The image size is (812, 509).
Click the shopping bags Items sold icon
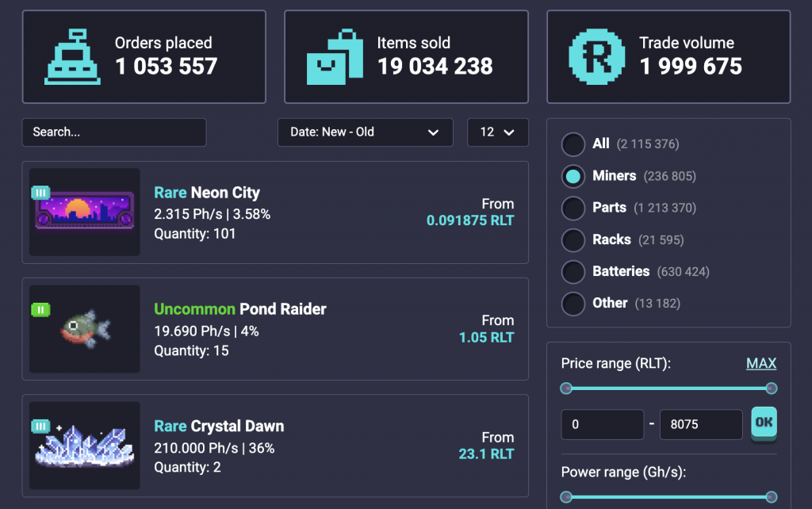(x=335, y=56)
